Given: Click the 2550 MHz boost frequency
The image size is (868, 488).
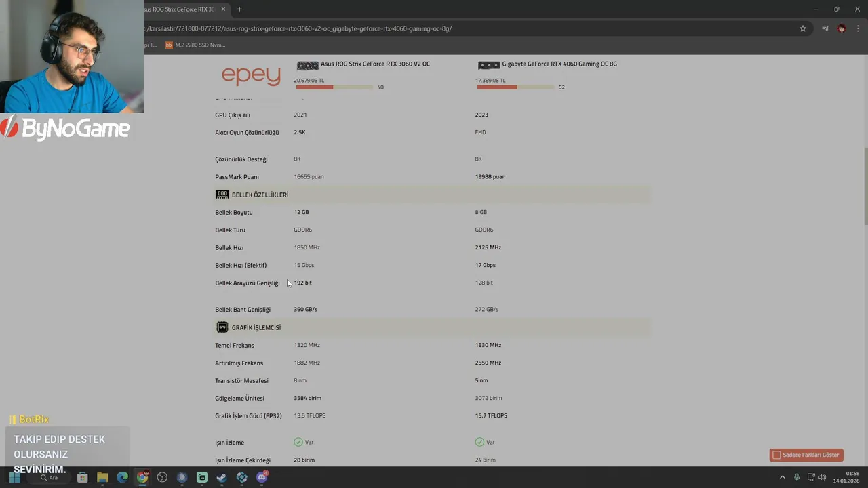Looking at the screenshot, I should 488,363.
